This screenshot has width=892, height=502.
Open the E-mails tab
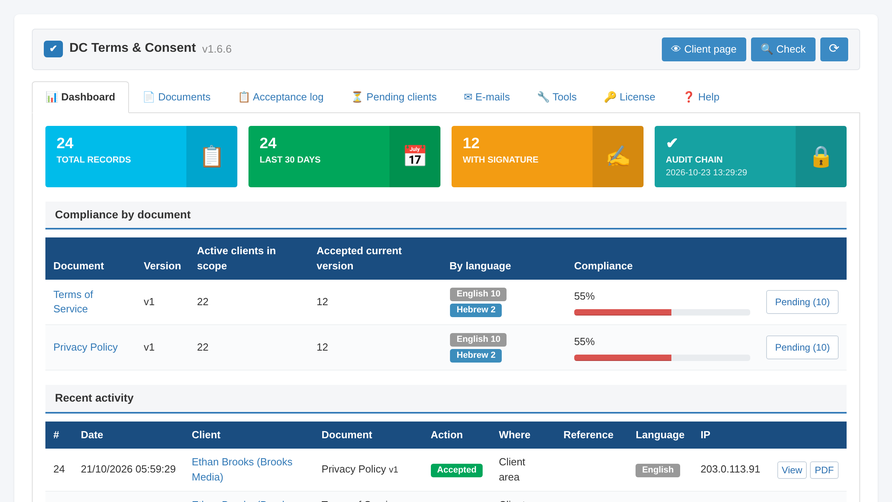[486, 97]
